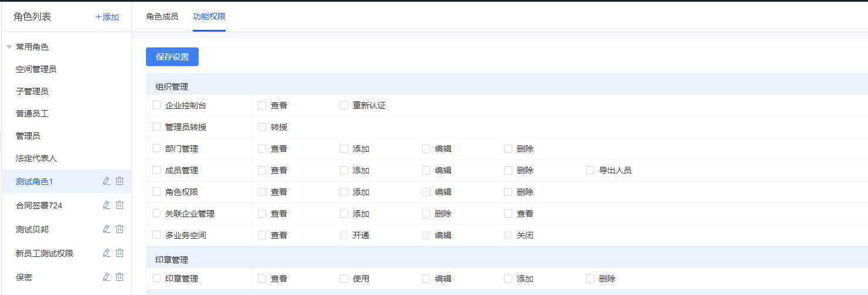Click the trash icon beside 合同签署724
This screenshot has width=868, height=295.
pyautogui.click(x=120, y=205)
